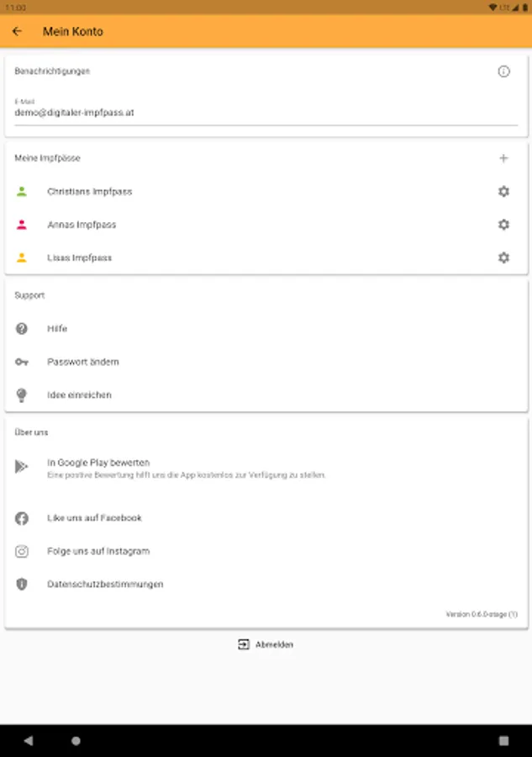Open Passwort ändern option
This screenshot has height=757, width=532.
tap(83, 362)
